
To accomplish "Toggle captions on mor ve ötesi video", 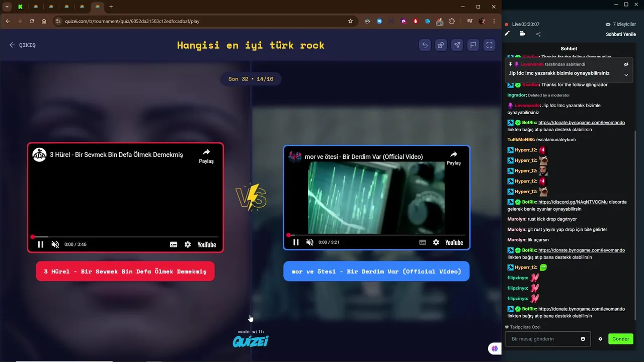I will 422,242.
